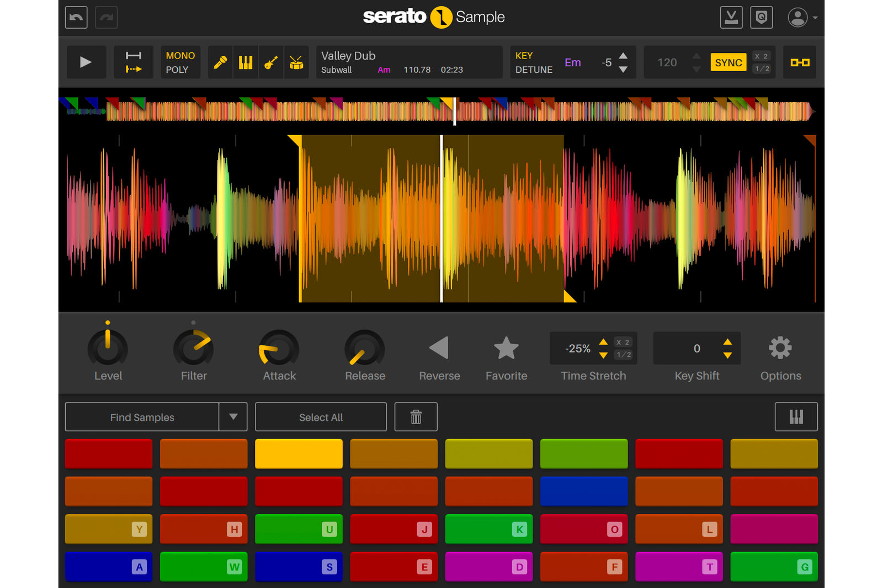This screenshot has height=588, width=883.
Task: Disable the SYNC toggle
Action: coord(728,62)
